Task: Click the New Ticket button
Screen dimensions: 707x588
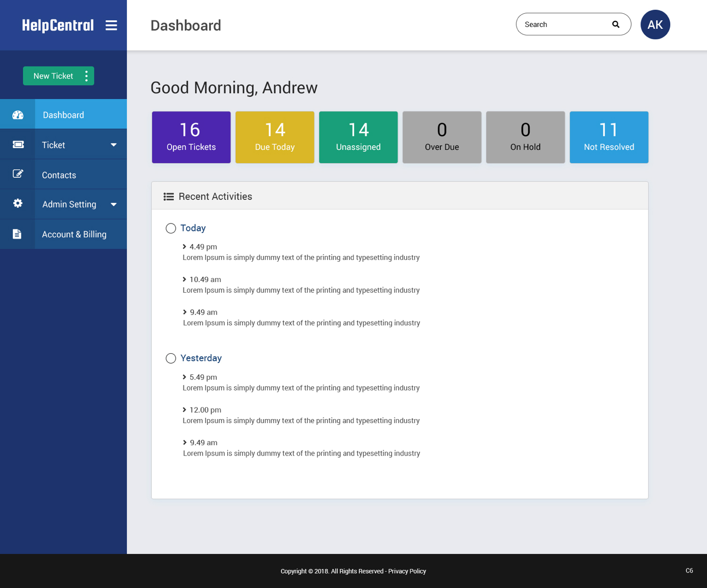Action: click(x=53, y=76)
